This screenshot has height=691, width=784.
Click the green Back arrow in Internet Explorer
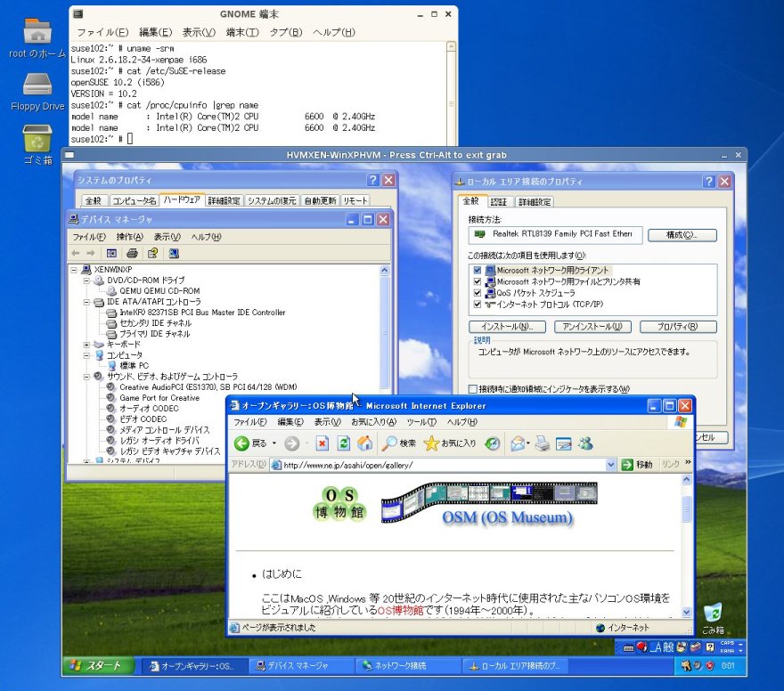242,443
